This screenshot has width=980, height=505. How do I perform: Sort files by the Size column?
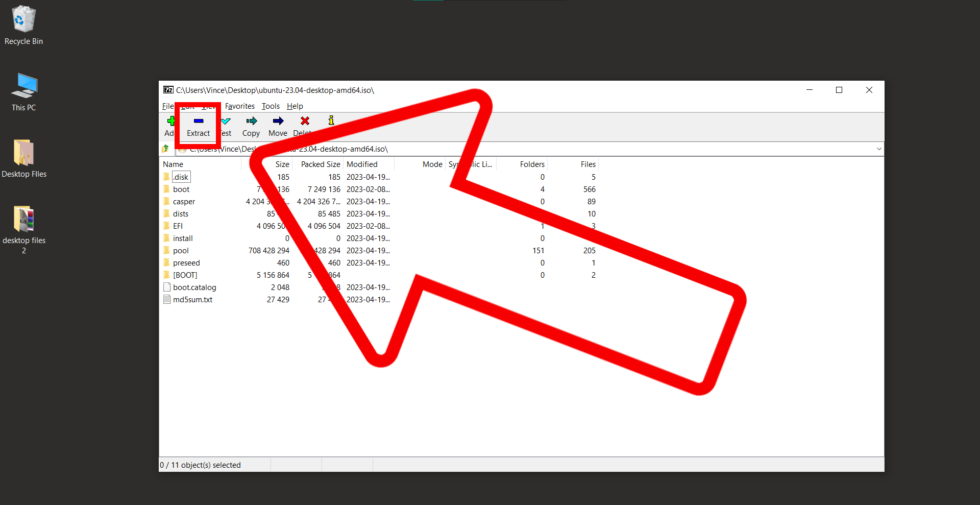point(281,164)
